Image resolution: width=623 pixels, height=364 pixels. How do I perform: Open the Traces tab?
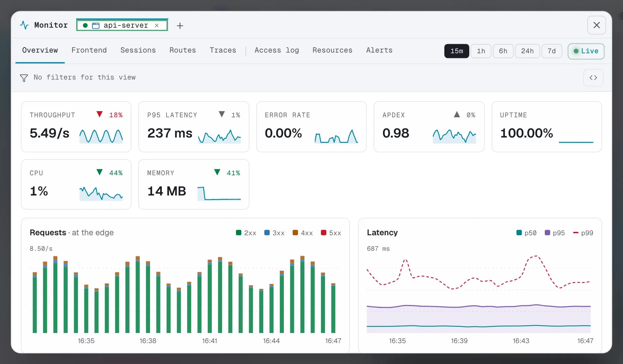click(223, 50)
